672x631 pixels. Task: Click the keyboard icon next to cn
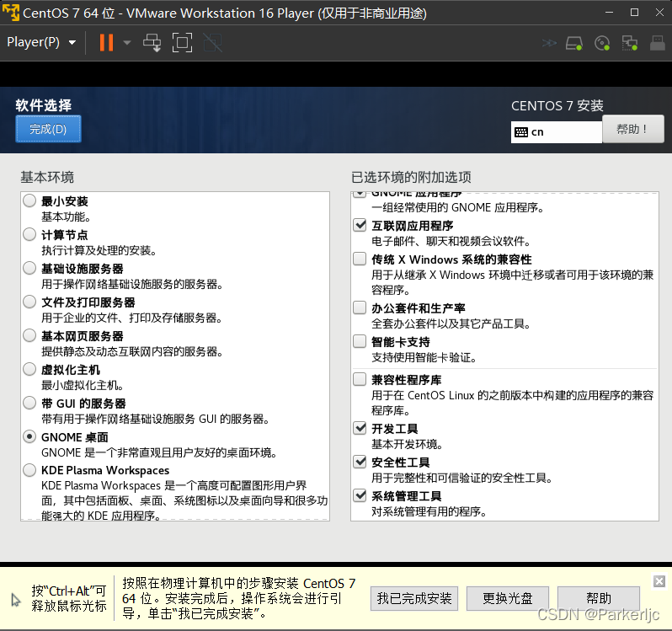pyautogui.click(x=521, y=132)
